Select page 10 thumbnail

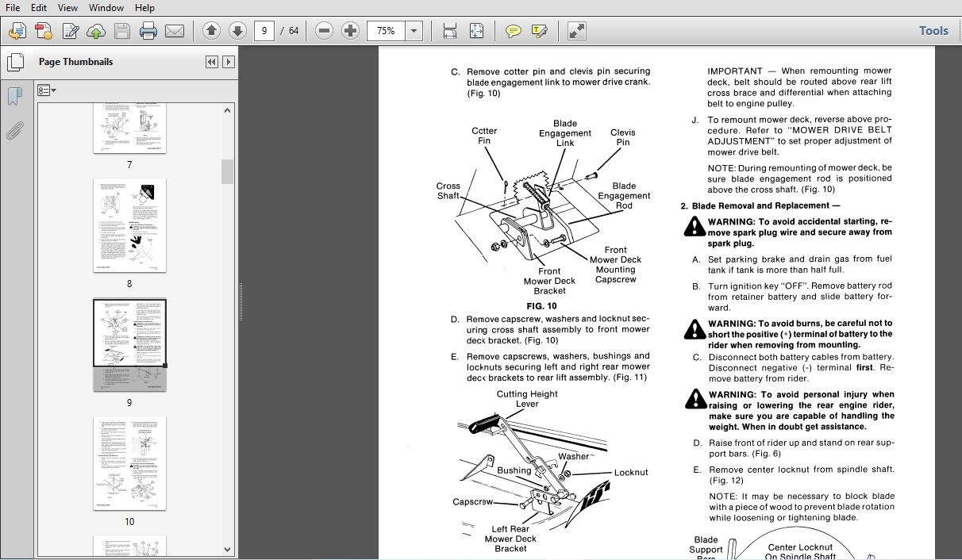click(129, 463)
